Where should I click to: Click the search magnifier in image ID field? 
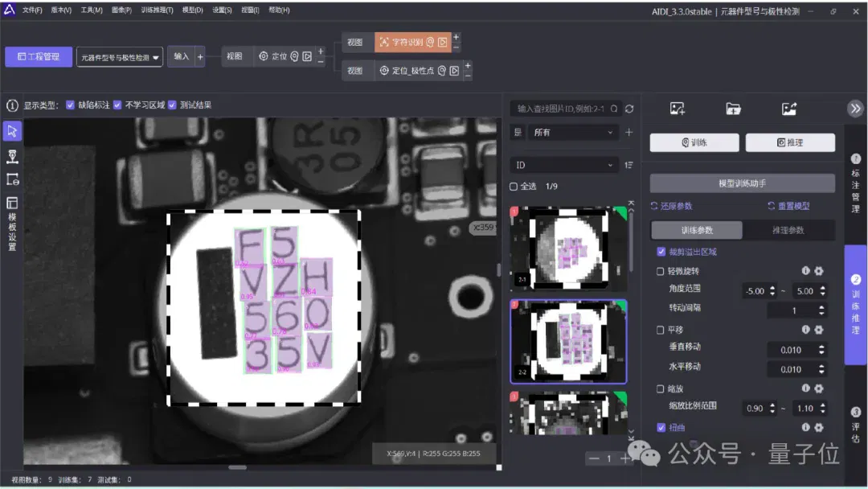(x=614, y=109)
